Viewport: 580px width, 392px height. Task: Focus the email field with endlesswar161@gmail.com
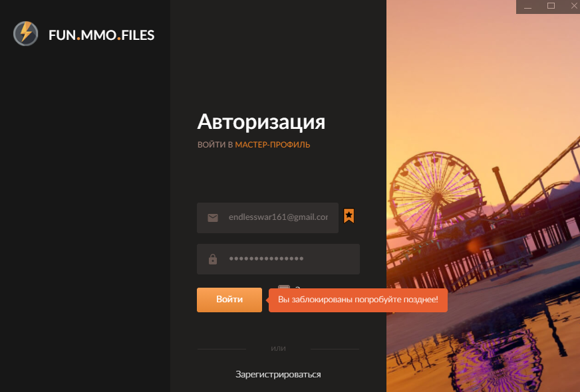277,217
